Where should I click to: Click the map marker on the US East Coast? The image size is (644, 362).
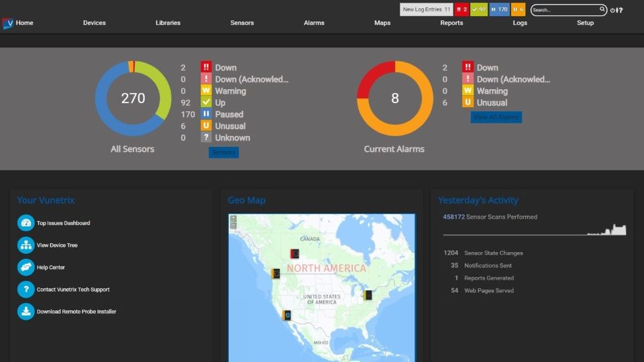368,295
